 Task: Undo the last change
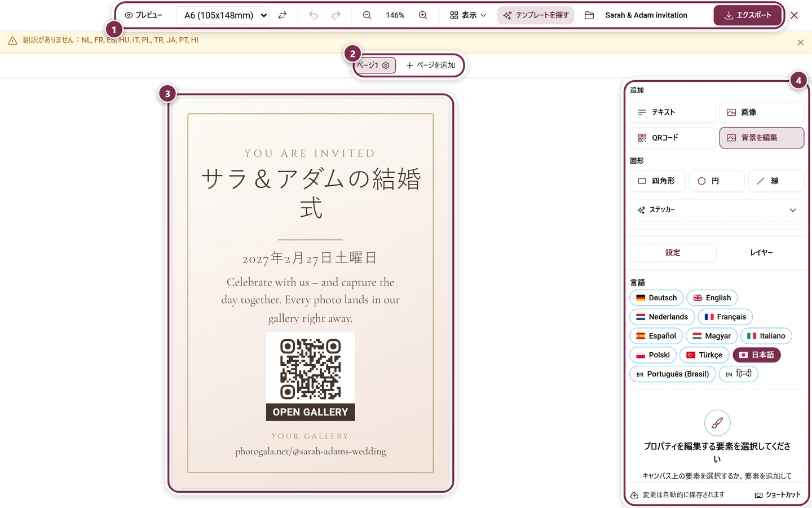[x=314, y=15]
